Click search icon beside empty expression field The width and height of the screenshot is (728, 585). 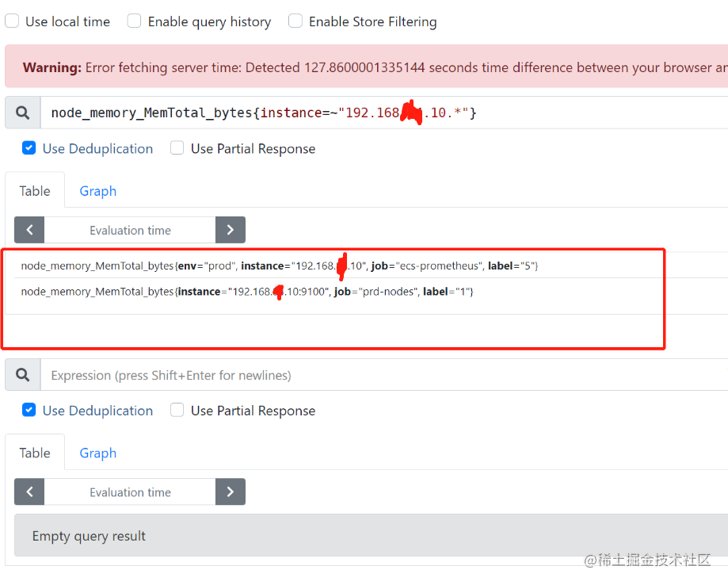[x=23, y=374]
